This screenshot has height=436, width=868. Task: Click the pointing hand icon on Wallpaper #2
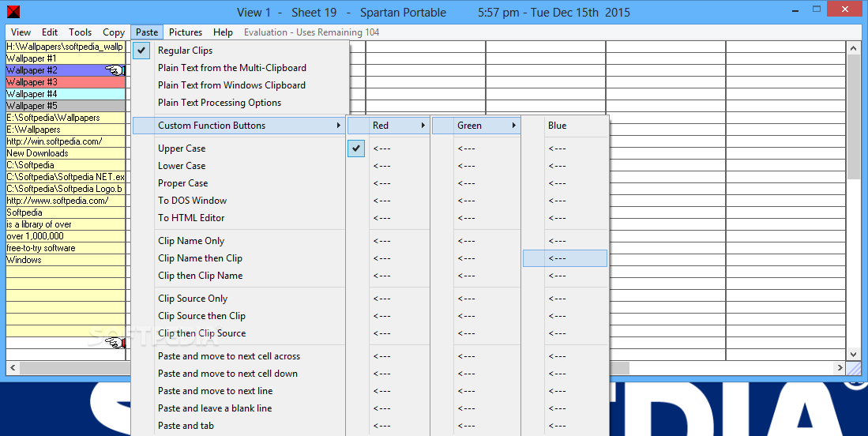click(115, 70)
